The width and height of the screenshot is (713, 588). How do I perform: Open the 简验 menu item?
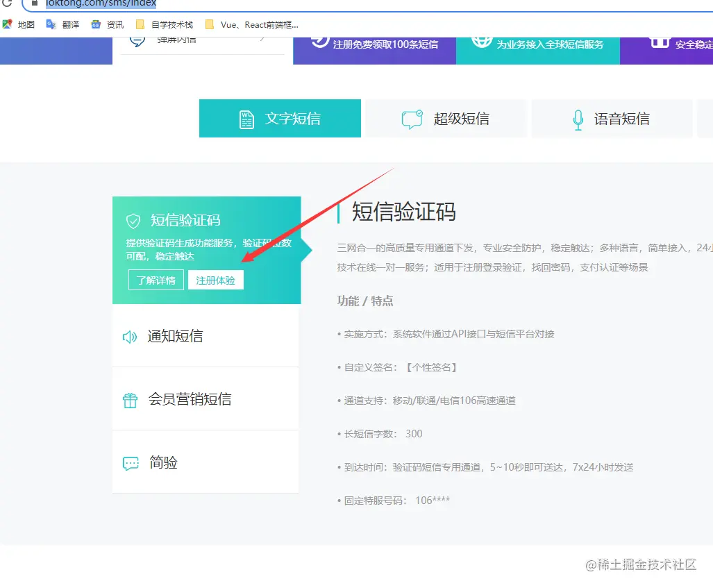(x=205, y=462)
